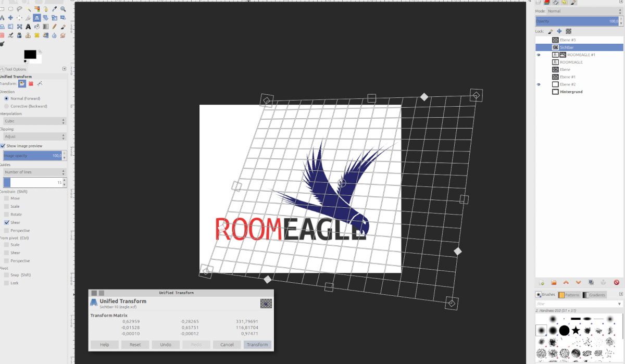Select the Gradient tool
The width and height of the screenshot is (625, 364).
(45, 26)
